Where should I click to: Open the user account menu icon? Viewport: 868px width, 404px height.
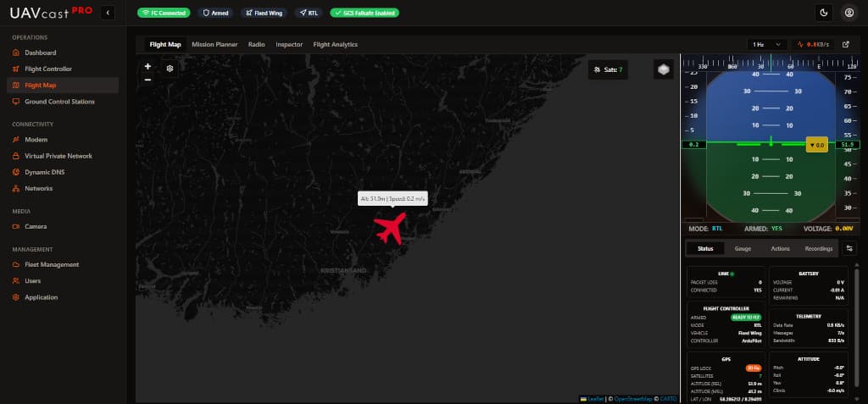pos(849,13)
